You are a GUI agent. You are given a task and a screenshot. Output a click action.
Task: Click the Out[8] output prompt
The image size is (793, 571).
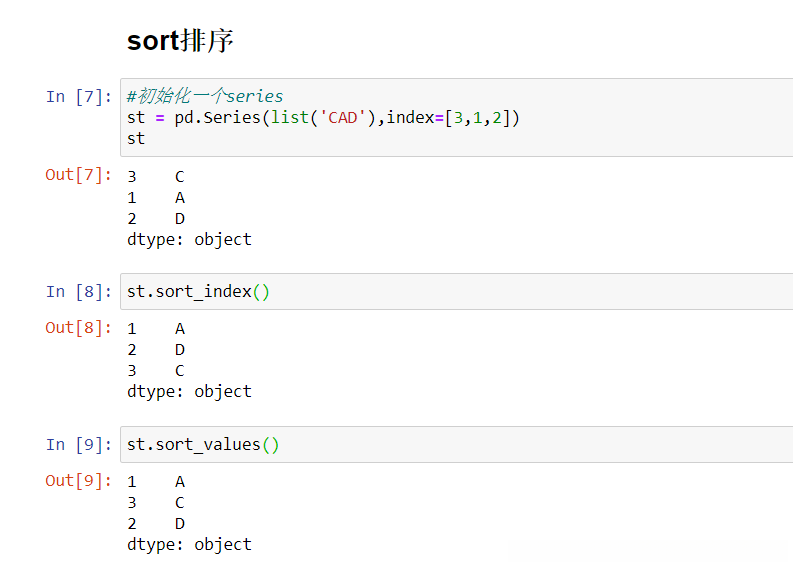[x=79, y=328]
